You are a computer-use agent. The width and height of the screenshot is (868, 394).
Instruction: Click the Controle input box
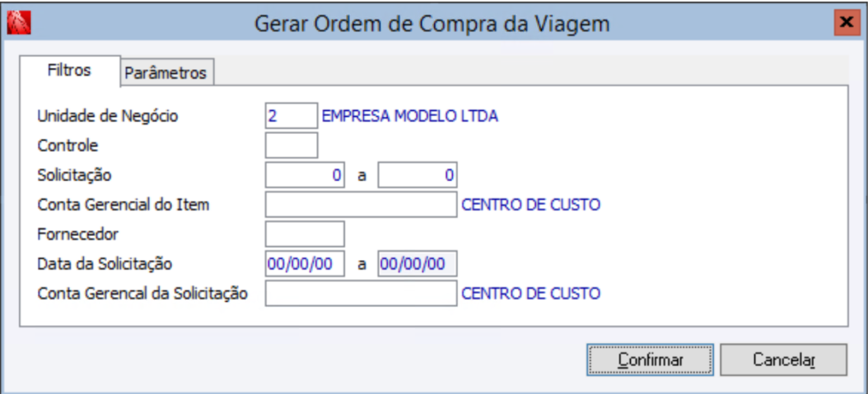coord(291,146)
